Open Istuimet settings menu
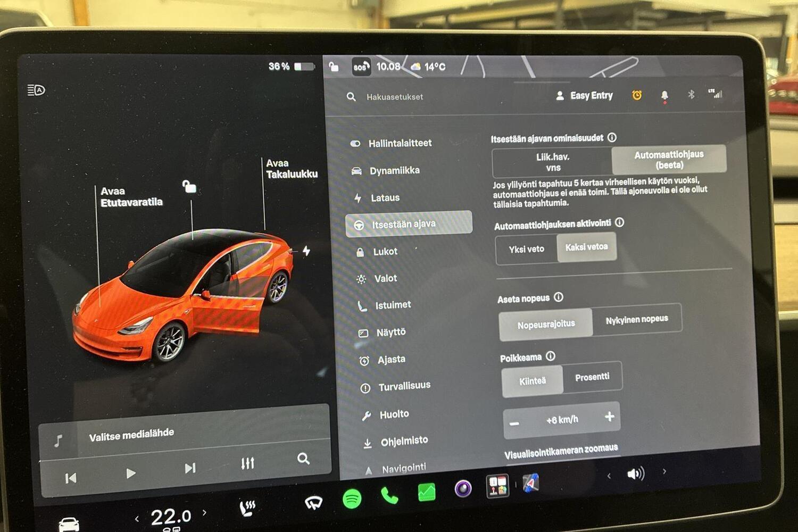798x532 pixels. [x=384, y=305]
